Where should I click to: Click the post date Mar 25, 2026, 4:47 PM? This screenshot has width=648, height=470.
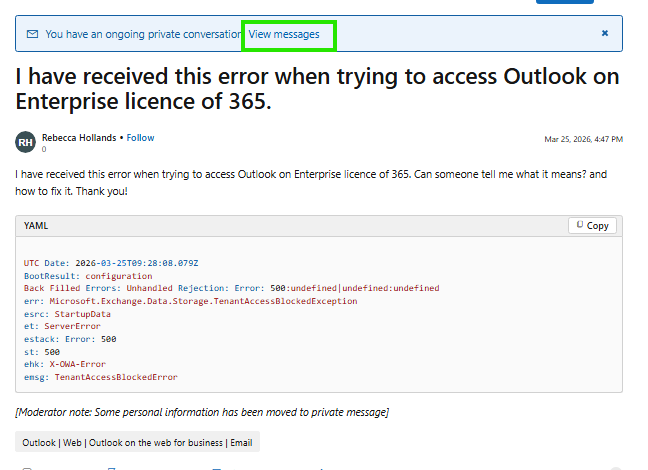[583, 139]
